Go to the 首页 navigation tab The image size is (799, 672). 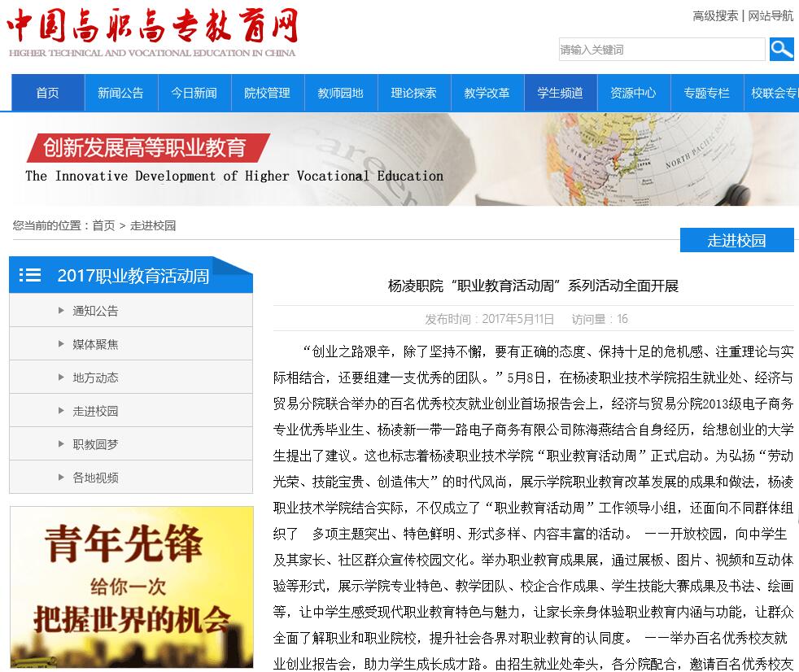[48, 93]
